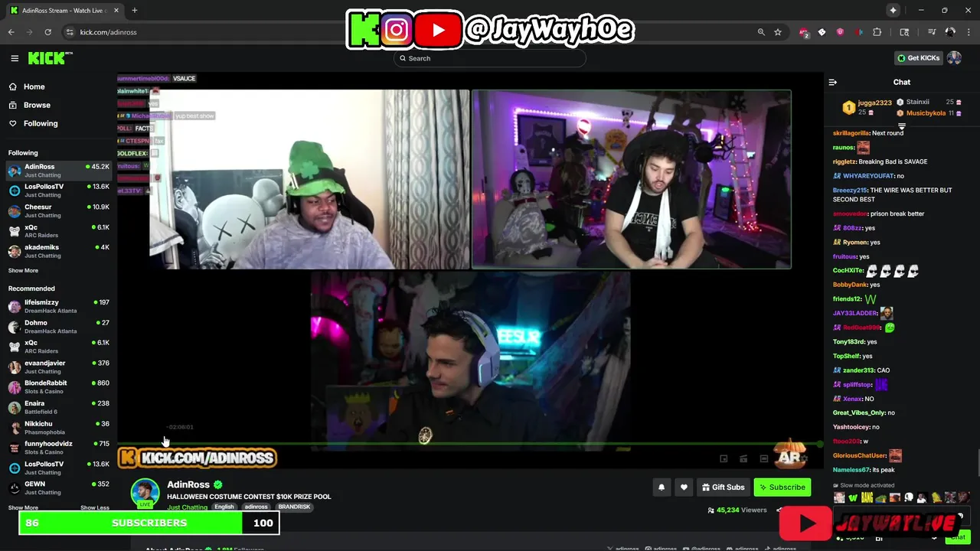This screenshot has width=980, height=551.
Task: Click the Get KICKs button
Action: point(918,58)
